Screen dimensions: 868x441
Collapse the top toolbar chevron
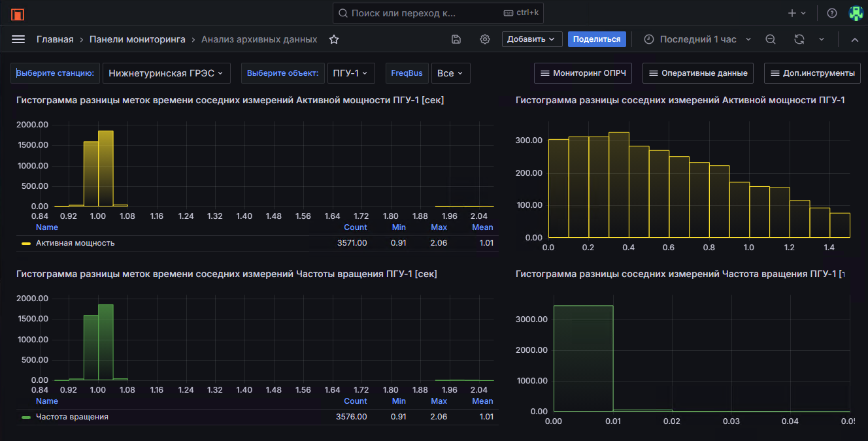pyautogui.click(x=854, y=39)
